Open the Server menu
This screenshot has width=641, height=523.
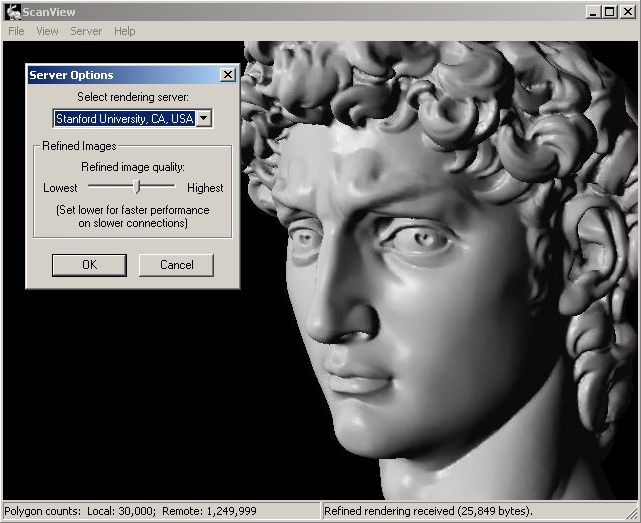pyautogui.click(x=86, y=31)
